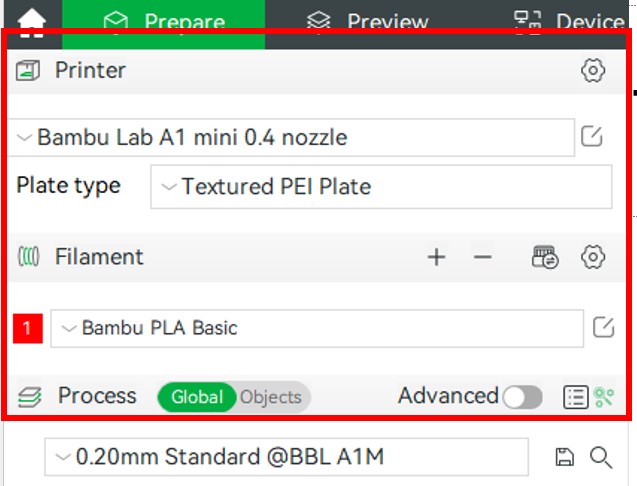Switch process mode to Objects
Viewport: 637px width, 486px height.
click(271, 397)
